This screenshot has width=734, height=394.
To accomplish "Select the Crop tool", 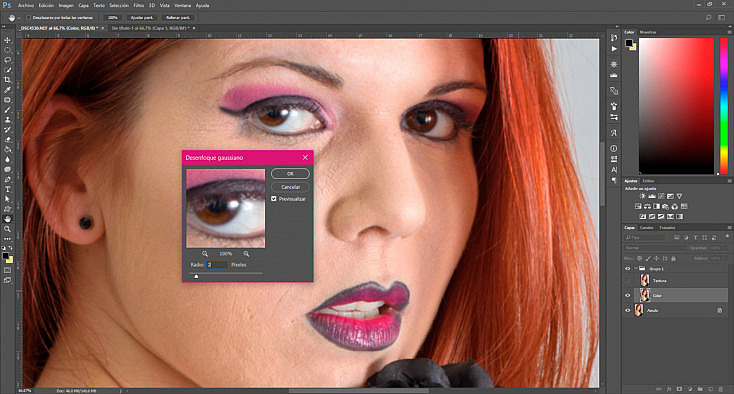I will click(7, 80).
